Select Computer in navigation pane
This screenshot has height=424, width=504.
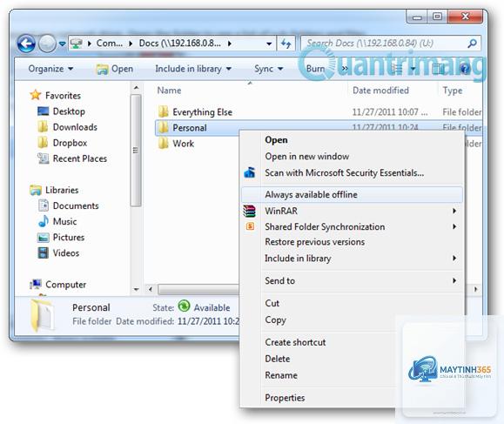pyautogui.click(x=65, y=285)
